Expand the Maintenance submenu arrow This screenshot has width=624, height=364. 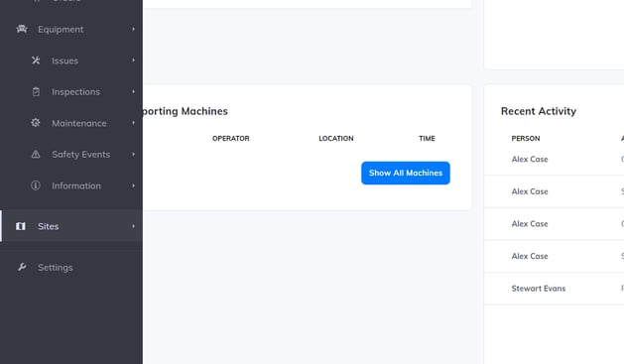[133, 123]
